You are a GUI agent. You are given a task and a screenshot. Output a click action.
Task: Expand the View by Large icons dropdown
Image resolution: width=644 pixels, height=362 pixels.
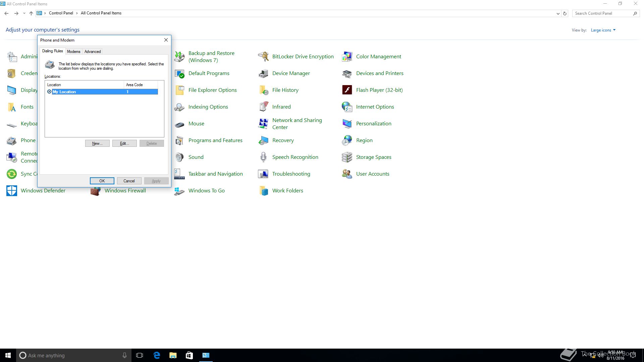[603, 30]
